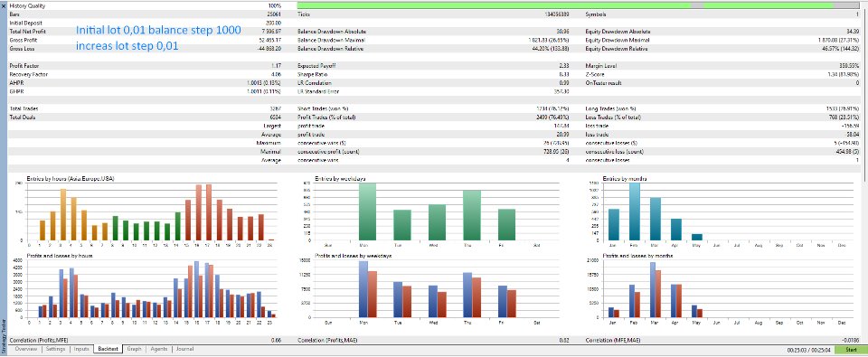
Task: Click the Initial Deposit label
Action: pos(26,23)
